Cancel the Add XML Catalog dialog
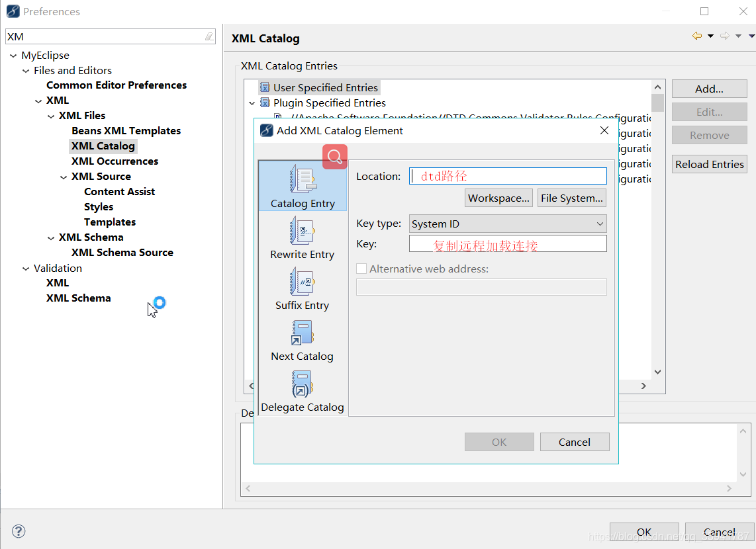 coord(574,442)
